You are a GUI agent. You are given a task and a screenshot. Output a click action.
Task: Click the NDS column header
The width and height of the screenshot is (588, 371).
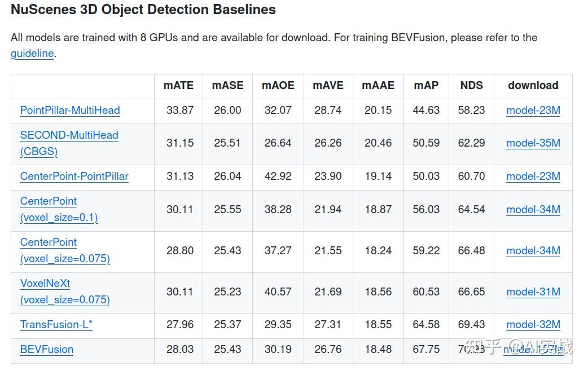click(x=471, y=86)
